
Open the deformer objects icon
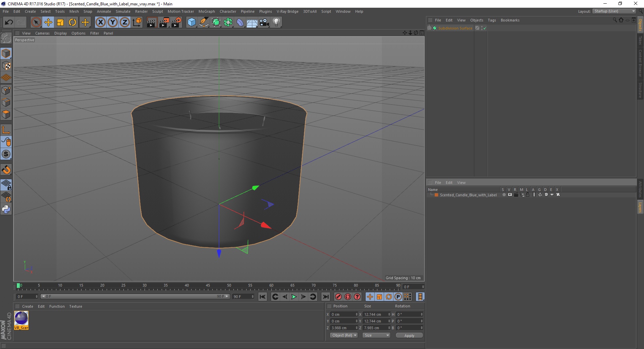tap(240, 22)
